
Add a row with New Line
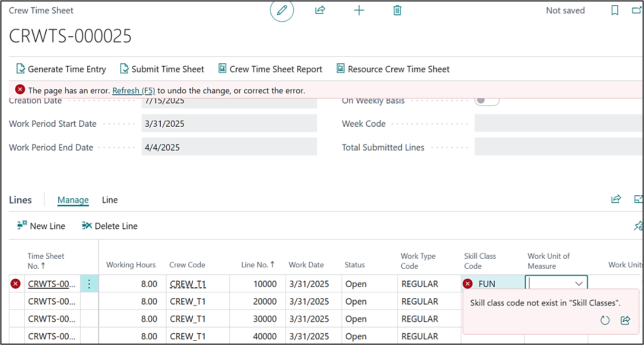42,226
